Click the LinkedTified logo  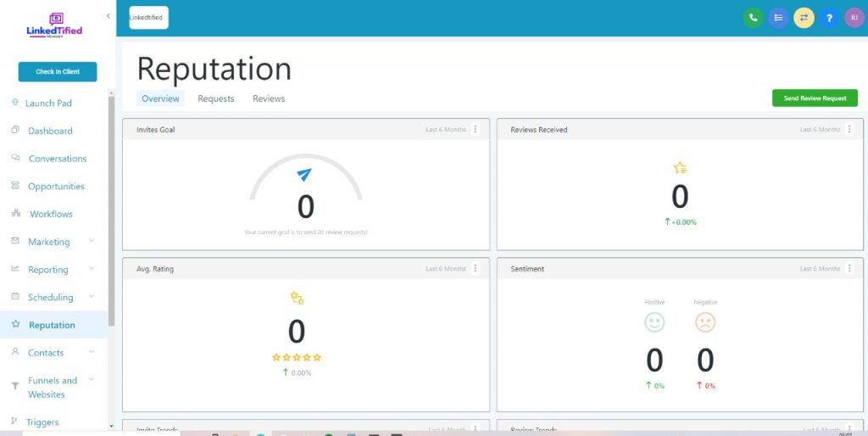point(54,25)
